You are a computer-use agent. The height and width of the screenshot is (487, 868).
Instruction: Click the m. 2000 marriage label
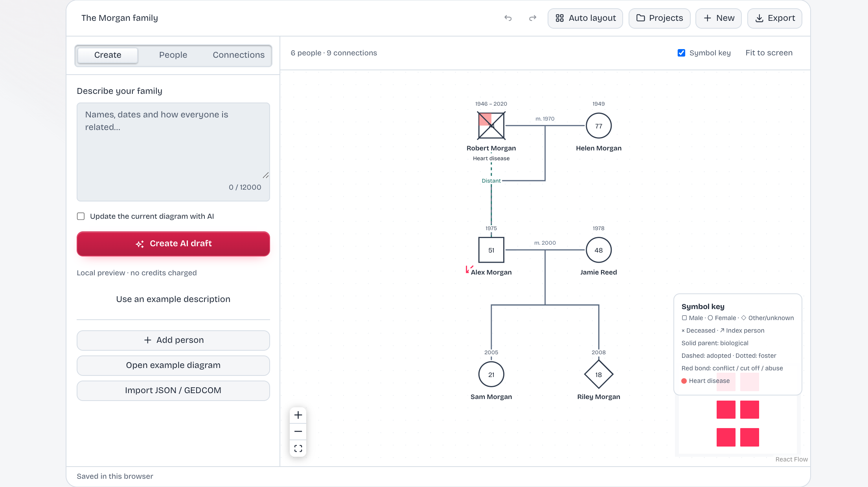[x=545, y=243]
